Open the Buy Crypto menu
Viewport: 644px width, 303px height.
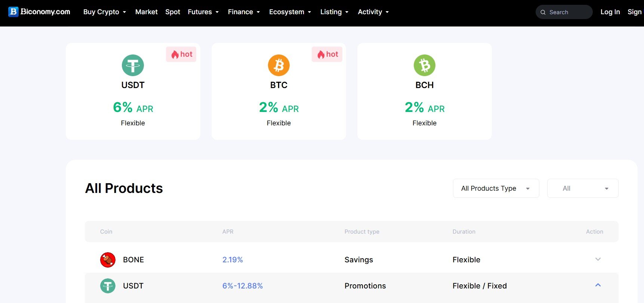coord(105,12)
